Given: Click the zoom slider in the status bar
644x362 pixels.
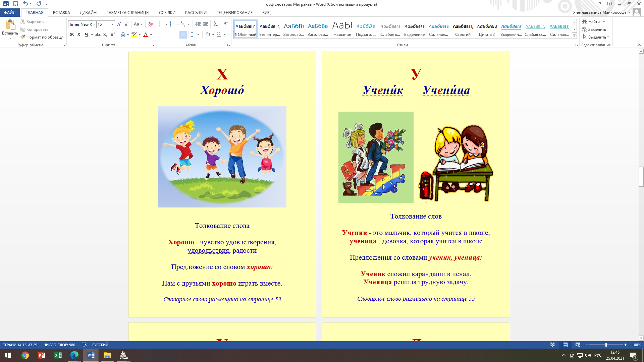Looking at the screenshot, I should (x=606, y=345).
